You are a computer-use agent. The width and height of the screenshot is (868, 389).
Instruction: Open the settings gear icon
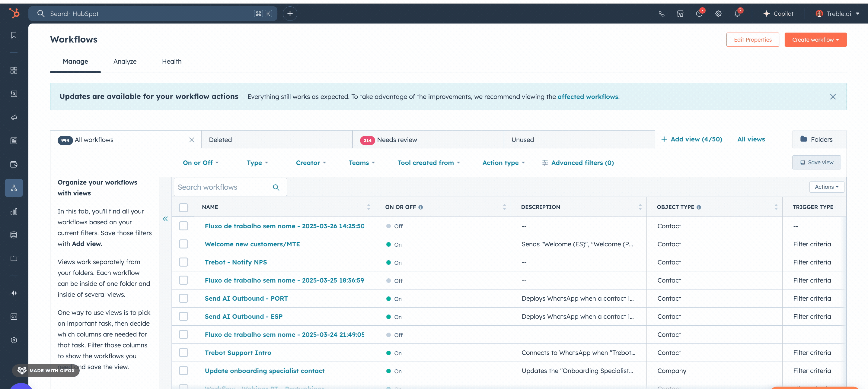pos(718,14)
